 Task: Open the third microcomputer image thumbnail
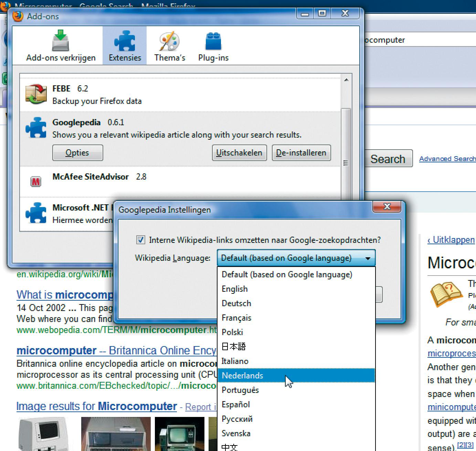179,434
